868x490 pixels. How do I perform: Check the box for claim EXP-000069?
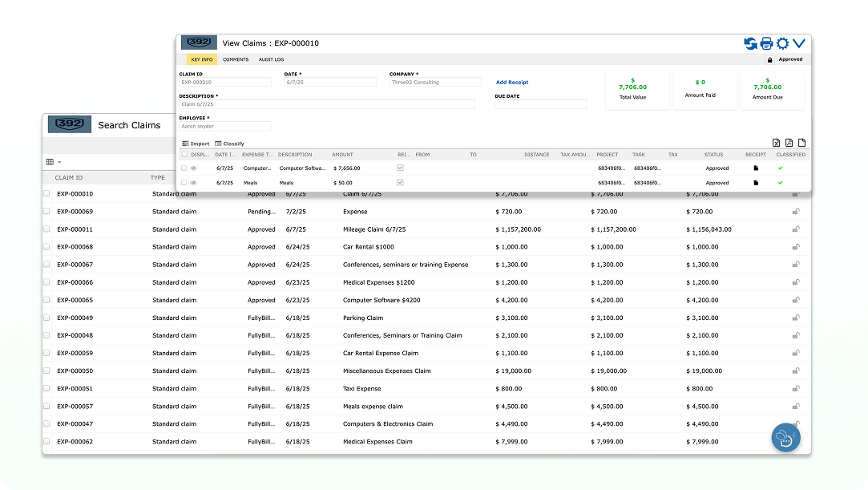(46, 212)
